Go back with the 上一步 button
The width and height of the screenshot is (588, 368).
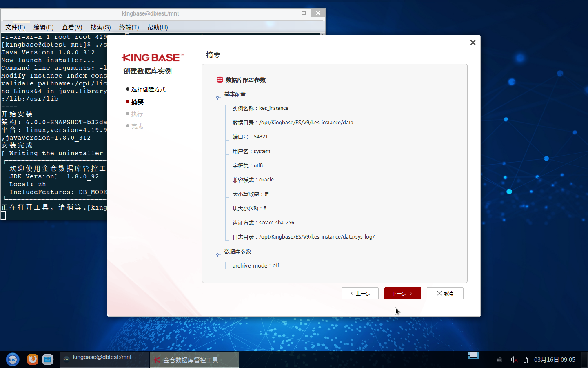[x=360, y=293]
